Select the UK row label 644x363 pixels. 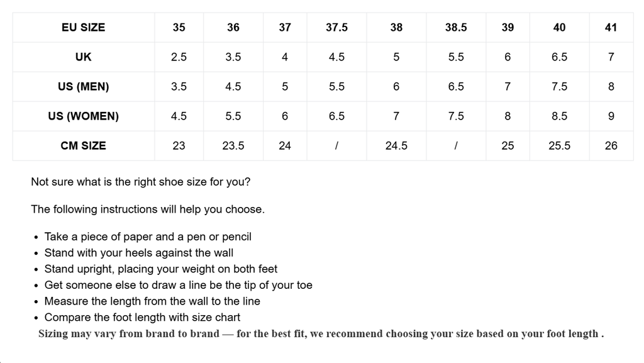click(84, 57)
